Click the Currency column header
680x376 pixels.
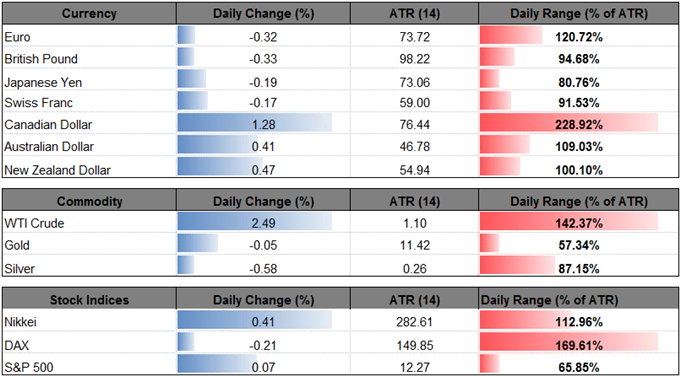pyautogui.click(x=89, y=14)
